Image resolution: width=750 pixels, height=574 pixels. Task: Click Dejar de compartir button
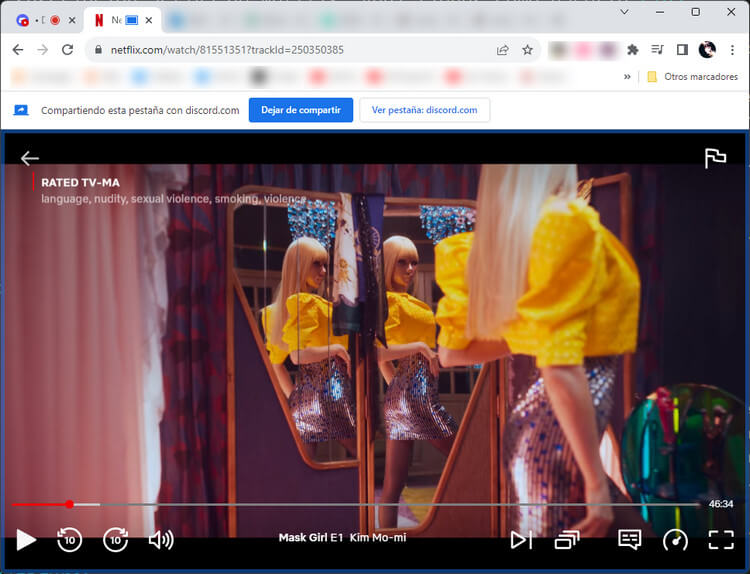click(x=301, y=110)
